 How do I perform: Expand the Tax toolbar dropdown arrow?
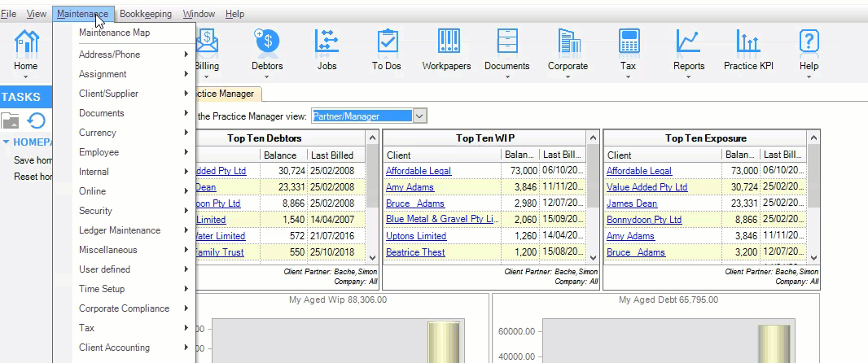tap(629, 77)
